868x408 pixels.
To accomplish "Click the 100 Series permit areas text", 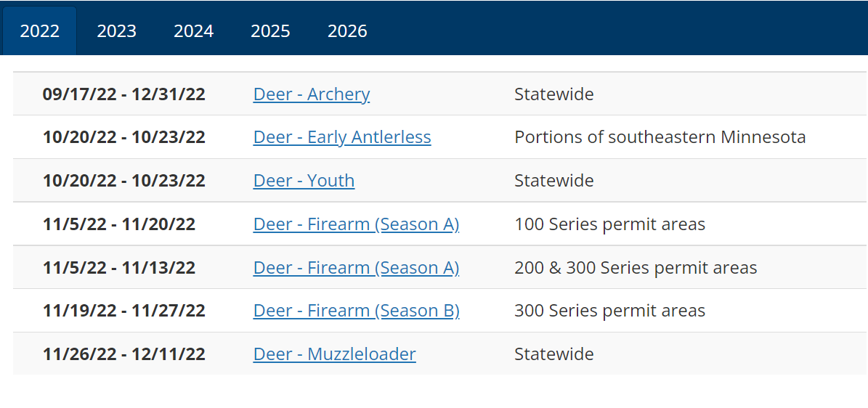I will 609,224.
